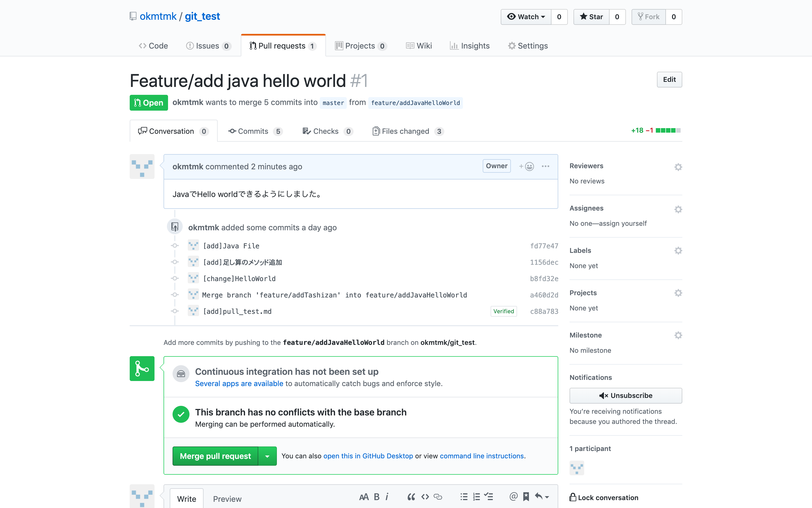This screenshot has width=812, height=508.
Task: Fork the repository
Action: [x=648, y=17]
